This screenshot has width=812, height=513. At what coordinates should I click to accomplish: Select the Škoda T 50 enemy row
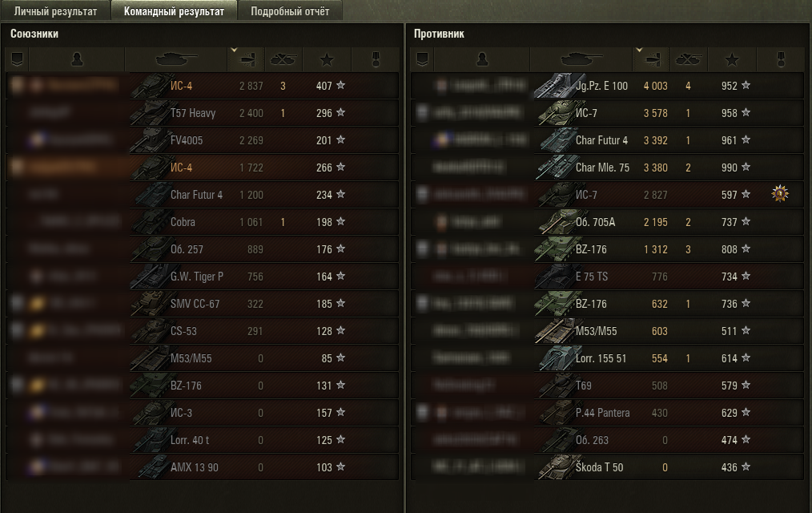pyautogui.click(x=608, y=467)
